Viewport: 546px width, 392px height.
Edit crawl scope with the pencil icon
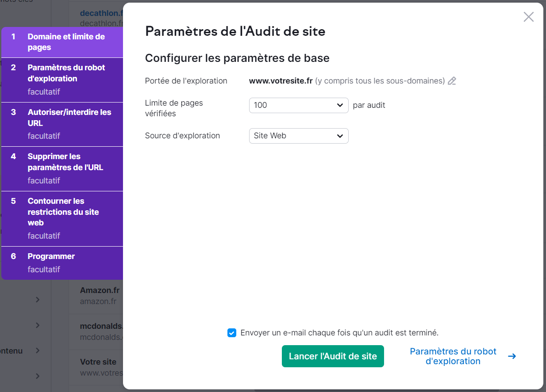point(452,81)
